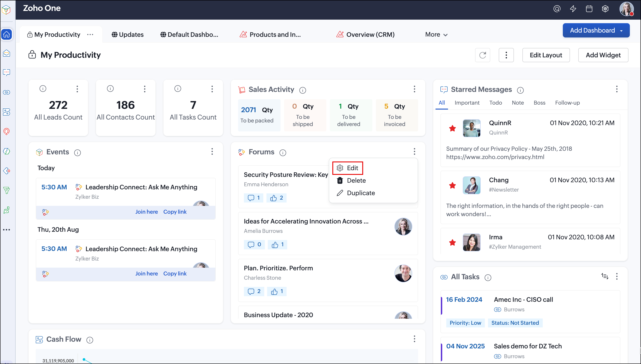Open the Sales Activity widget options menu
This screenshot has height=364, width=641.
414,89
